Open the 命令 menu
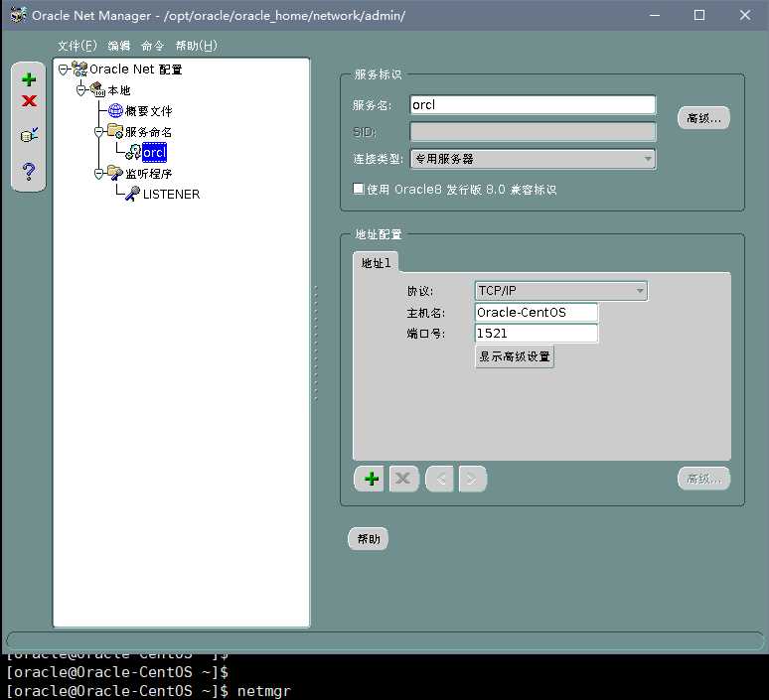 (152, 46)
